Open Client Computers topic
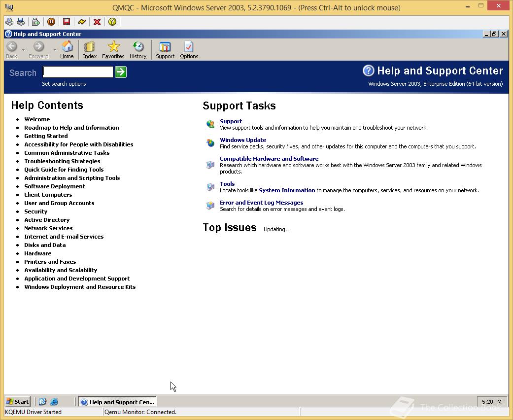 (x=48, y=195)
